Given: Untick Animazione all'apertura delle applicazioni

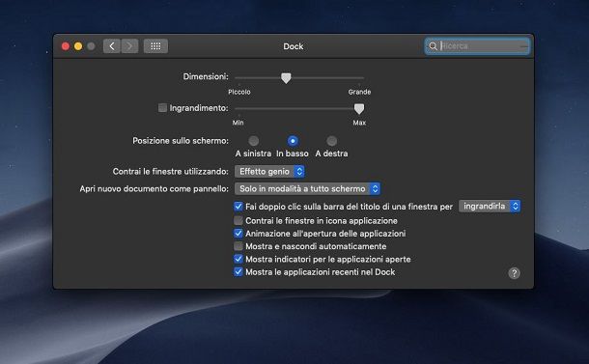Looking at the screenshot, I should [x=238, y=234].
